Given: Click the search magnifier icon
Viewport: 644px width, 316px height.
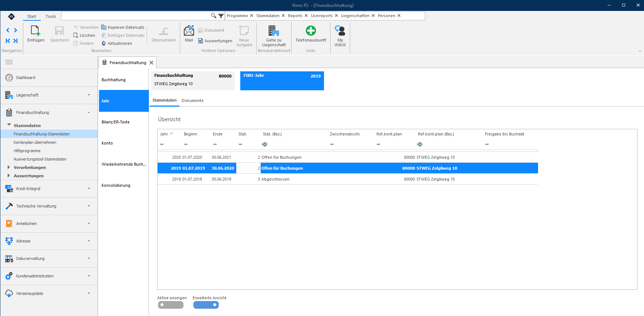Looking at the screenshot, I should click(213, 16).
